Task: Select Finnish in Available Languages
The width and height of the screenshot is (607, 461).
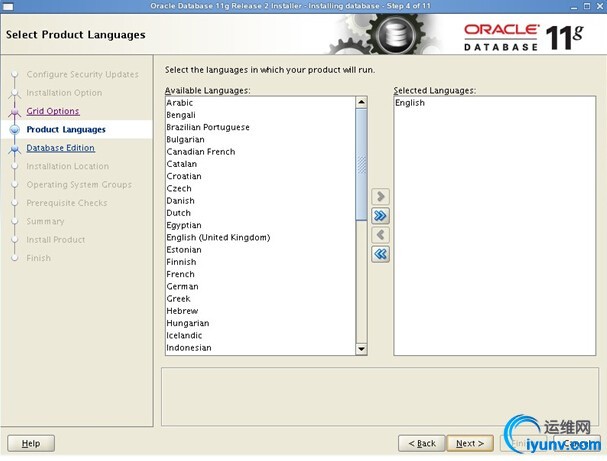Action: [260, 262]
